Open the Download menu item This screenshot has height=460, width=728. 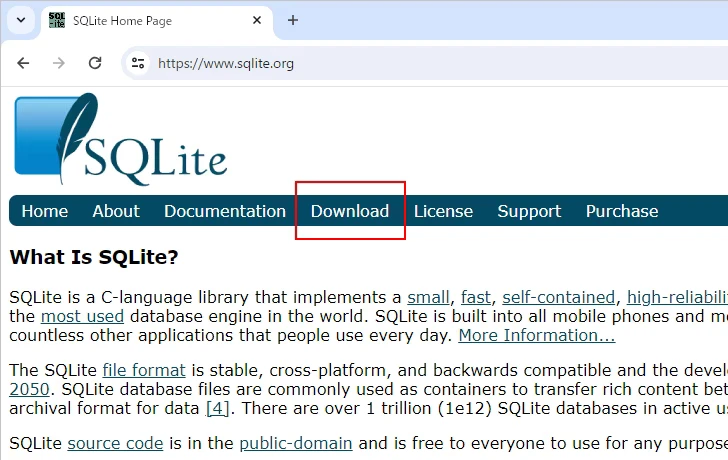pos(350,211)
